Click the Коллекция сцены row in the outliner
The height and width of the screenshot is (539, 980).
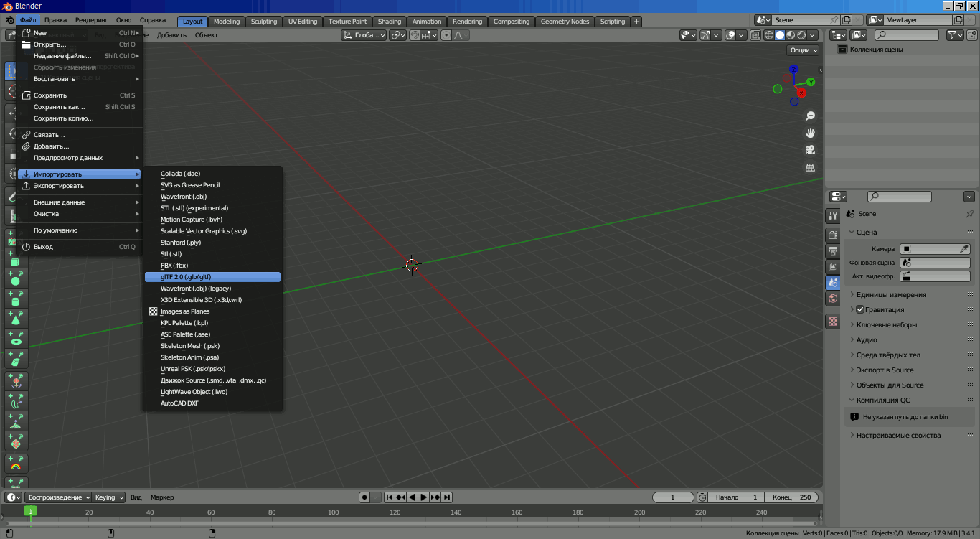tap(901, 50)
